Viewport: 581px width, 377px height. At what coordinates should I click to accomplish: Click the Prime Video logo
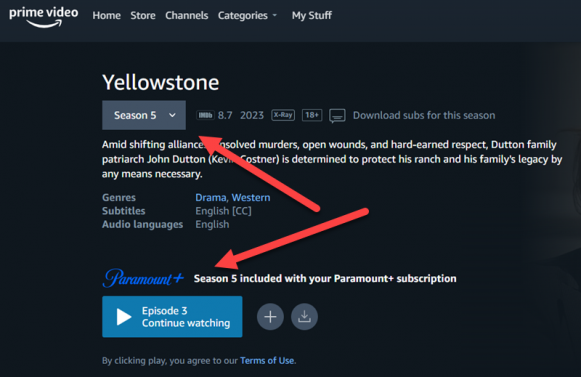(x=44, y=17)
